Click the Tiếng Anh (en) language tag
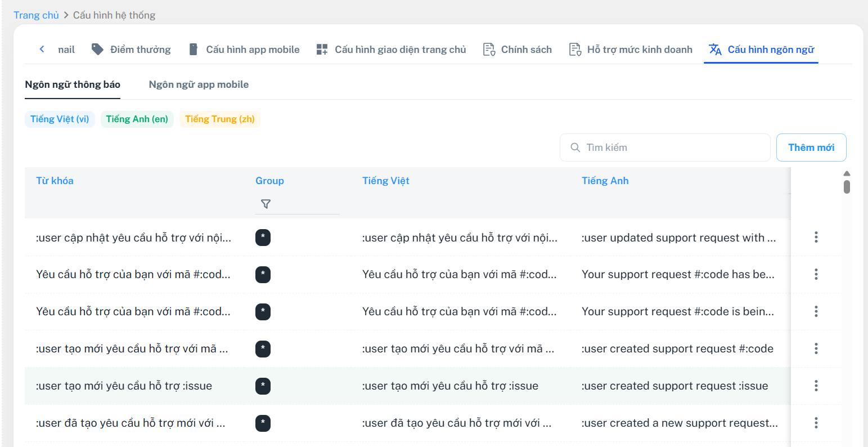Screen dimensions: 868x447 click(137, 119)
